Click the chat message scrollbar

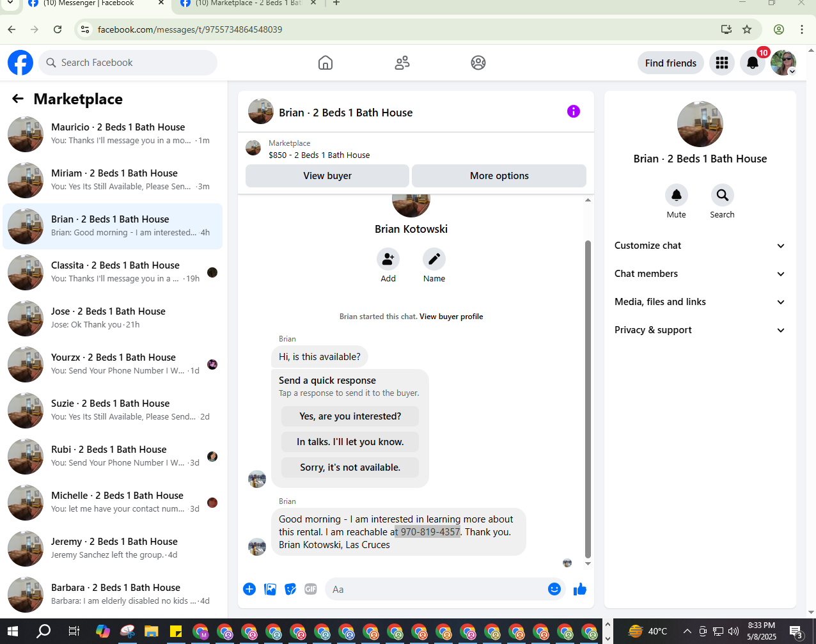pyautogui.click(x=588, y=399)
